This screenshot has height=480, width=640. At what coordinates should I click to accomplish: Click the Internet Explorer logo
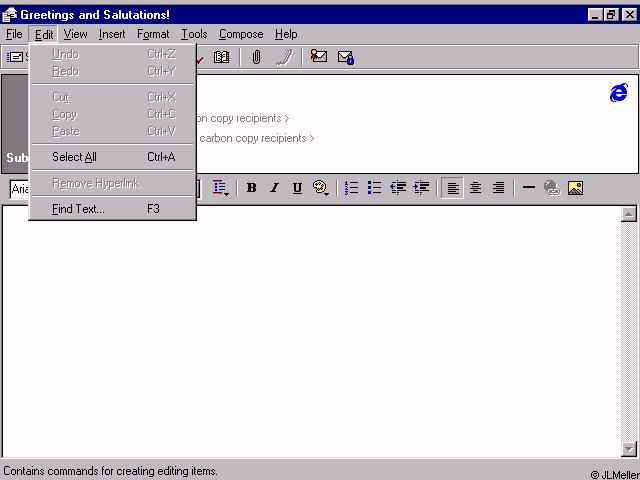click(x=619, y=93)
